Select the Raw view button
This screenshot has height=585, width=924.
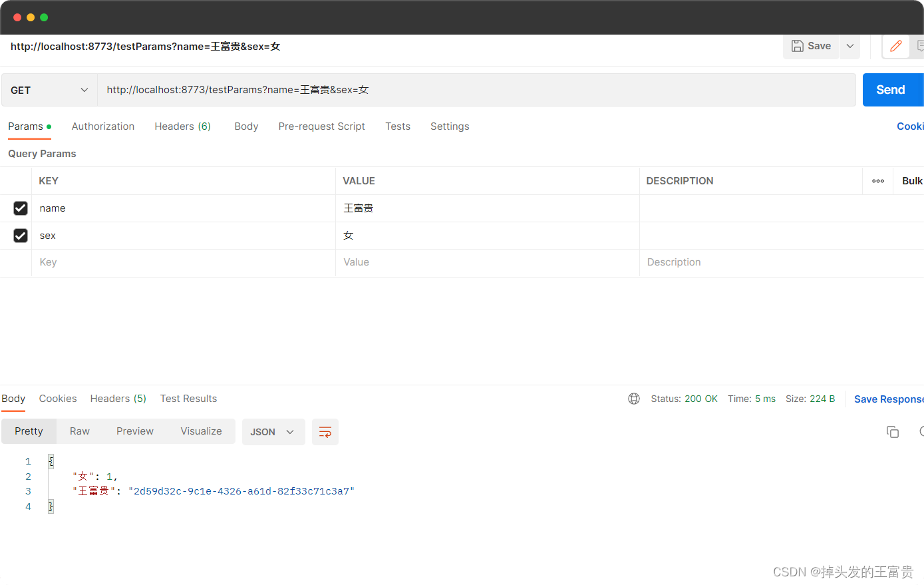(x=80, y=431)
